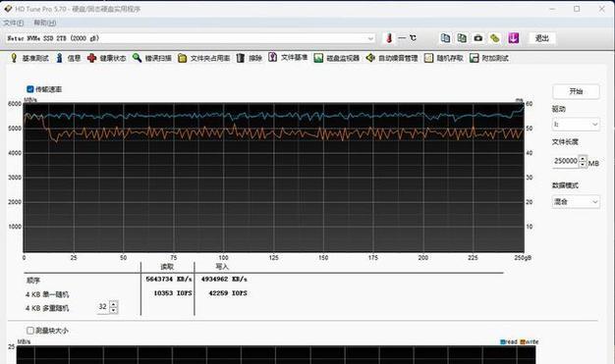615x364 pixels.
Task: Open the Health status tab with red cross icon
Action: click(106, 58)
